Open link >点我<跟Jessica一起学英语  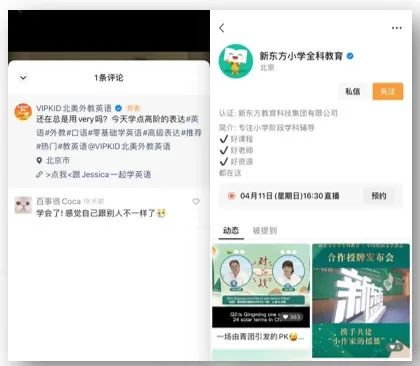click(x=98, y=174)
